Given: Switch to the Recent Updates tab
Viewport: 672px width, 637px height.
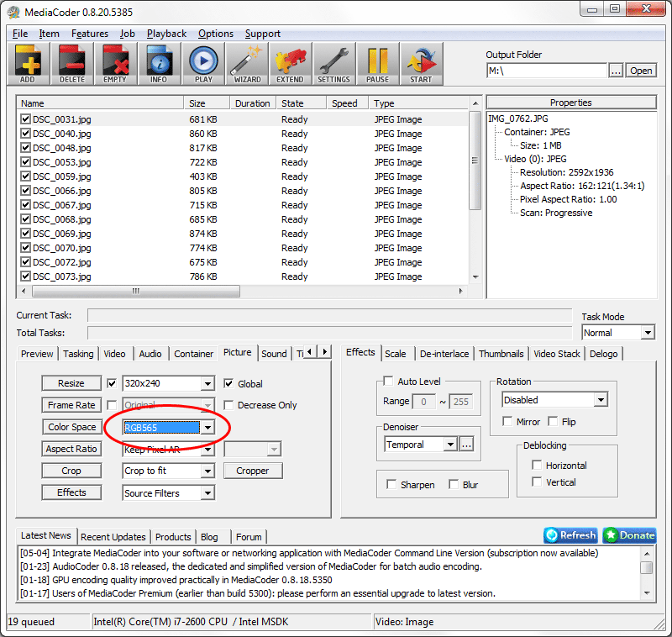Looking at the screenshot, I should [113, 537].
